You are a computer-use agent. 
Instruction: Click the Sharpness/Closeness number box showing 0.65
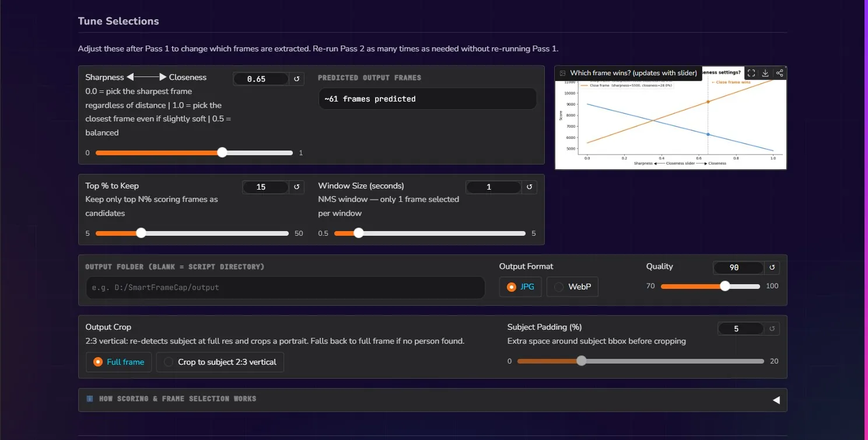click(x=261, y=79)
